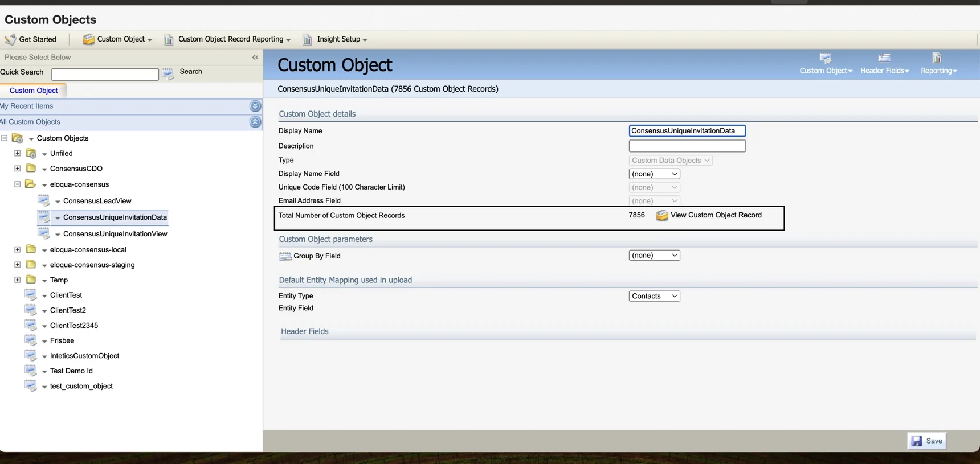This screenshot has width=980, height=464.
Task: Open the Custom Object Record Reporting menu
Action: pyautogui.click(x=228, y=39)
